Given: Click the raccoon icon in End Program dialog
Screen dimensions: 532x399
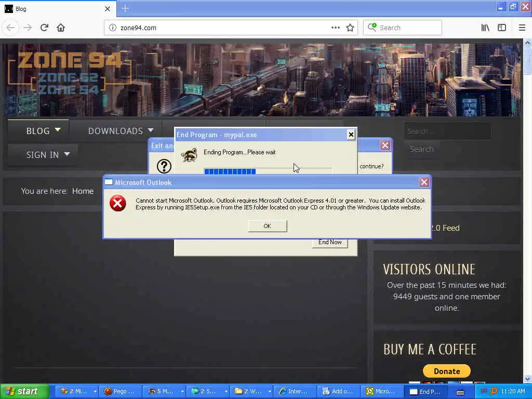Looking at the screenshot, I should (189, 155).
